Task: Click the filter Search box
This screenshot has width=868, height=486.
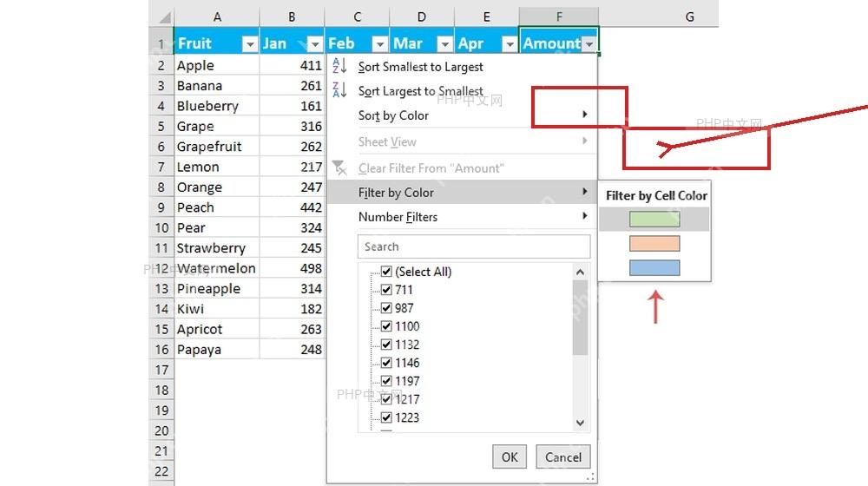Action: [x=474, y=246]
